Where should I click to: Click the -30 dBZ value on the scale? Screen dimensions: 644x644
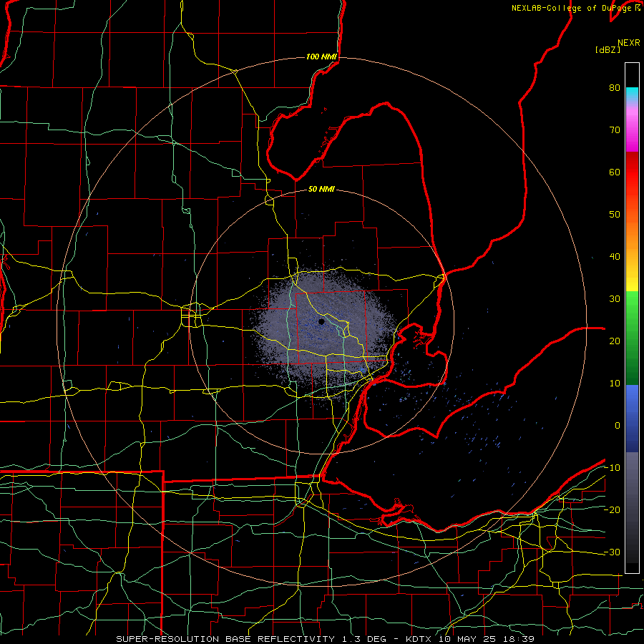[x=612, y=552]
